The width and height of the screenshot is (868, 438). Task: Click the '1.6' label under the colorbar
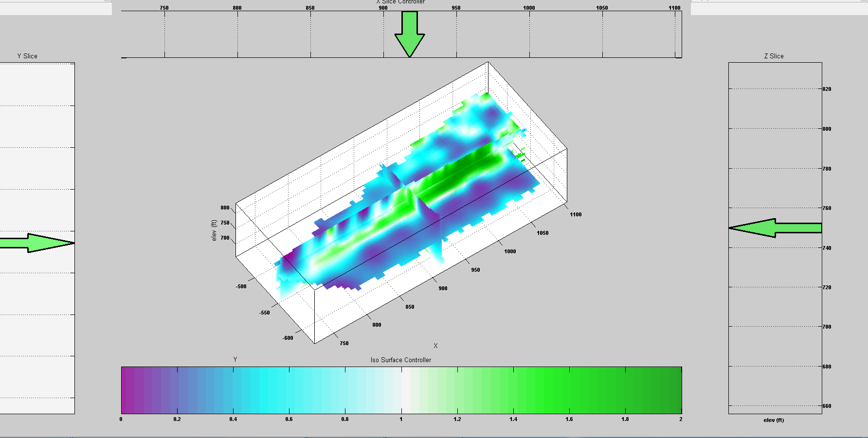pos(569,420)
